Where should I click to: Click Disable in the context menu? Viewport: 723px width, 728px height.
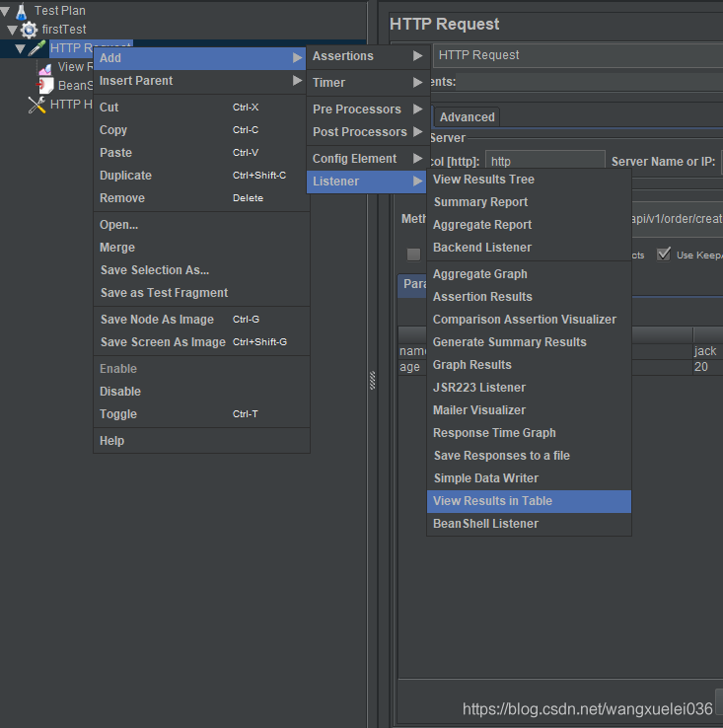(120, 392)
